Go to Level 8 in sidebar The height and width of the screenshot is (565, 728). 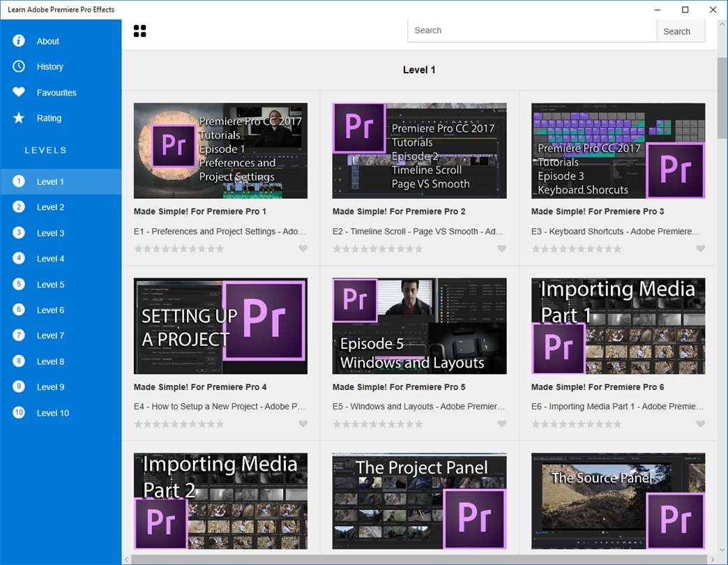pos(50,361)
